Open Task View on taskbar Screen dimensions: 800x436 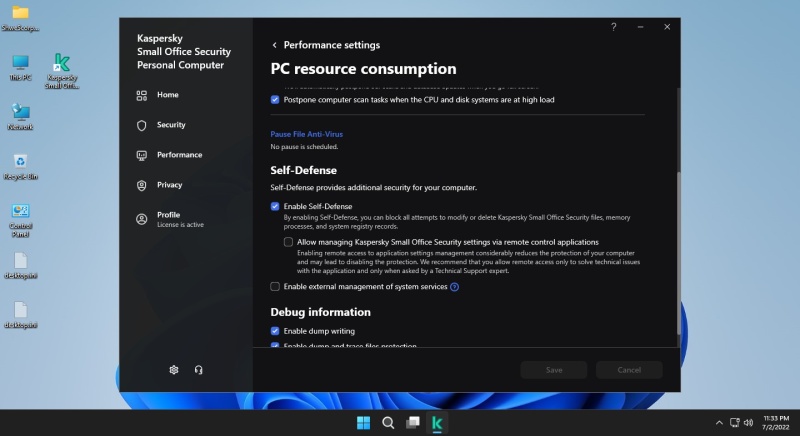pyautogui.click(x=413, y=423)
